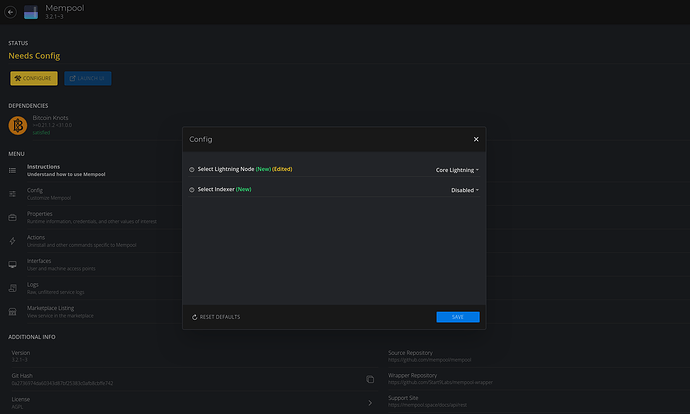Click the Mempool app logo in header
The width and height of the screenshot is (690, 414).
(33, 13)
